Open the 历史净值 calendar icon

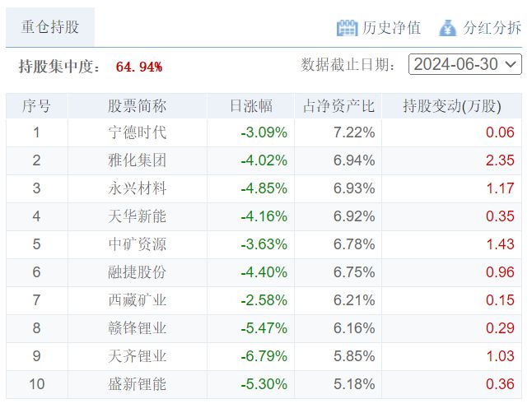point(347,28)
